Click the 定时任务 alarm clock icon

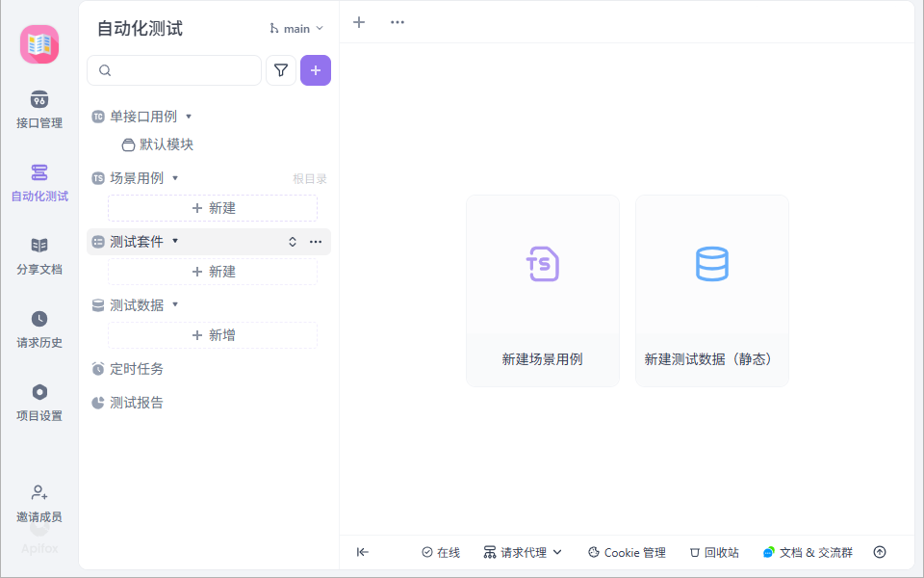point(98,369)
